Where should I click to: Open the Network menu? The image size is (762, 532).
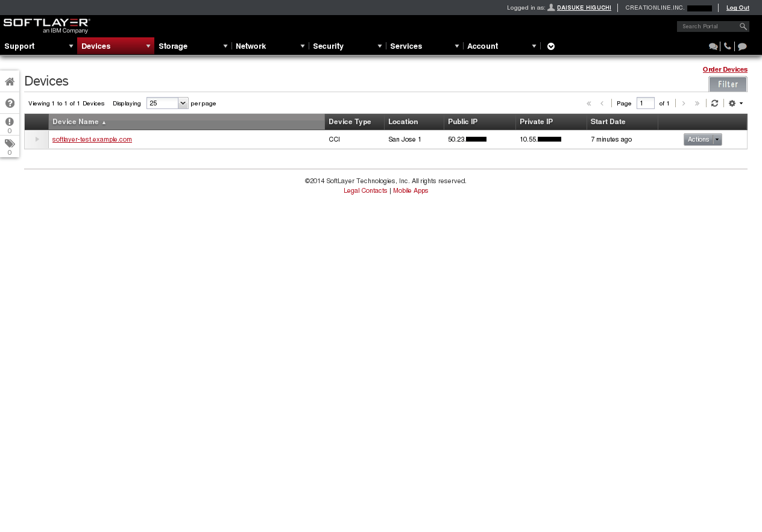tap(270, 46)
